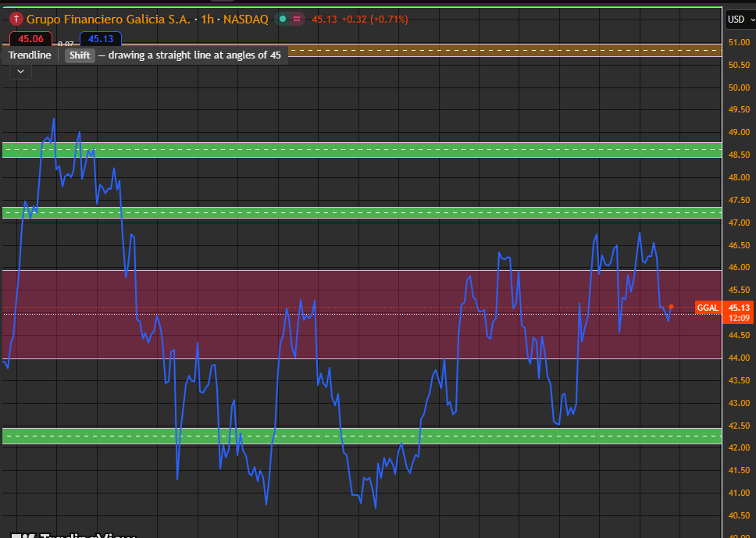Viewport: 756px width, 538px height.
Task: Click the 51.00 price scale label
Action: [x=739, y=42]
